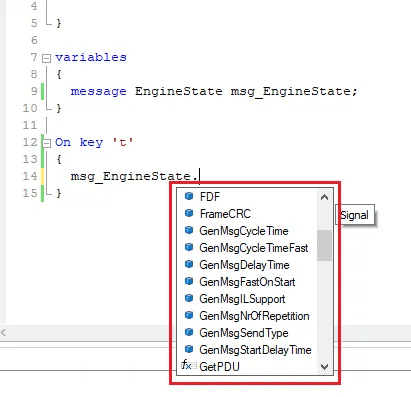Collapse the On key 't' block
The height and width of the screenshot is (397, 411).
(46, 144)
